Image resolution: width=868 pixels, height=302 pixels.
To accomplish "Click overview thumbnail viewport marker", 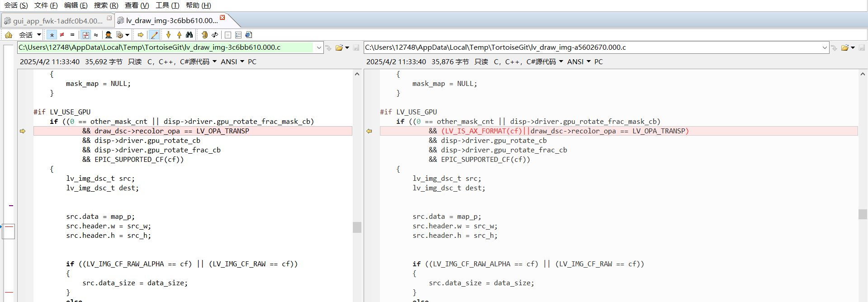I will 9,231.
